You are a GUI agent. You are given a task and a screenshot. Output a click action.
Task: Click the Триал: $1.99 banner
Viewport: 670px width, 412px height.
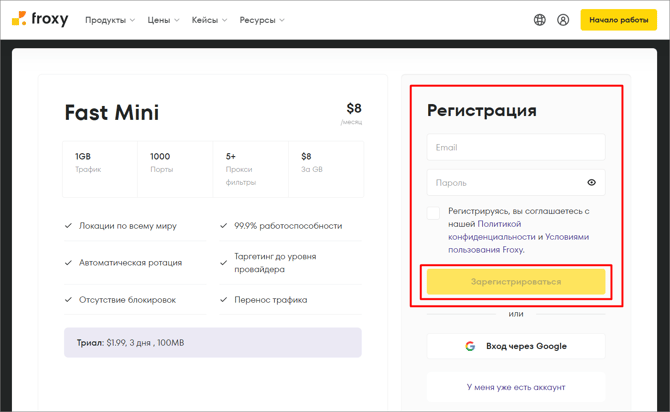pyautogui.click(x=213, y=343)
